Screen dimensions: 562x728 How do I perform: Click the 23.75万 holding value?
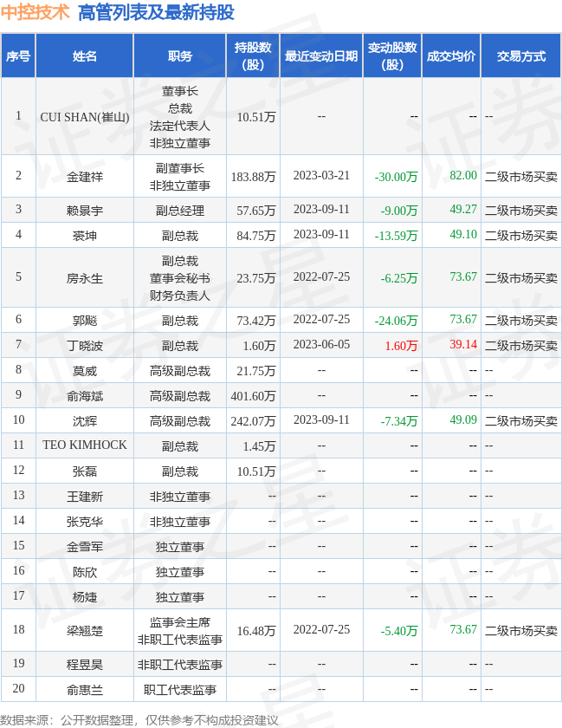click(x=256, y=278)
